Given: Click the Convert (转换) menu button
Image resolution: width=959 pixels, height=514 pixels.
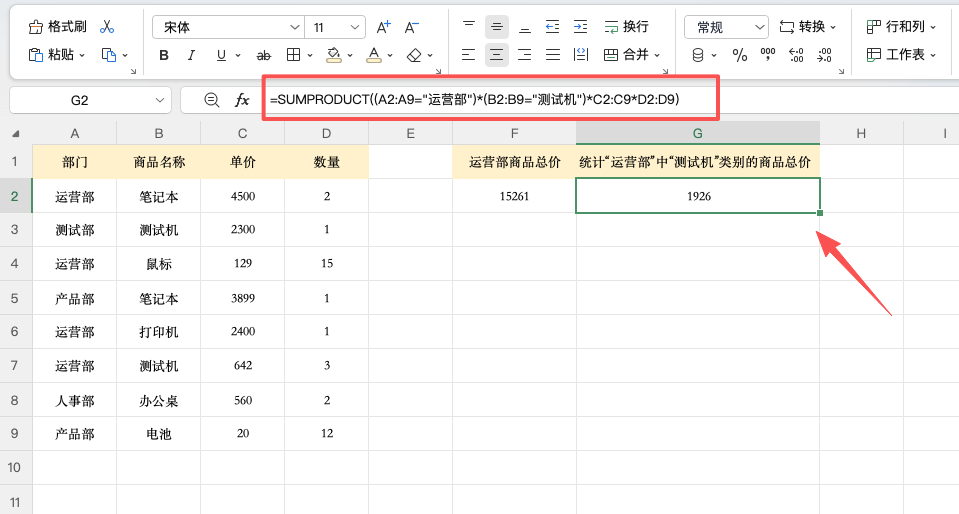Looking at the screenshot, I should tap(807, 27).
